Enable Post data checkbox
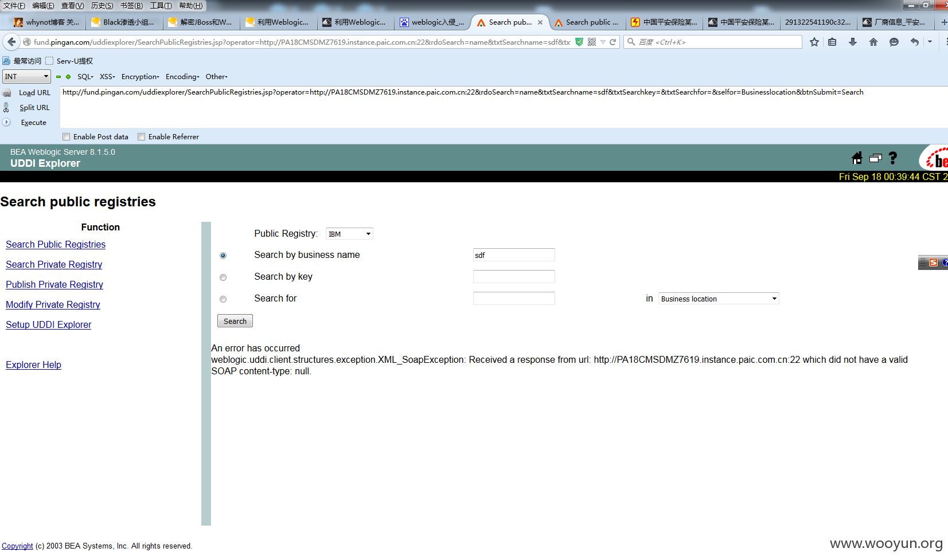This screenshot has width=948, height=560. point(66,137)
